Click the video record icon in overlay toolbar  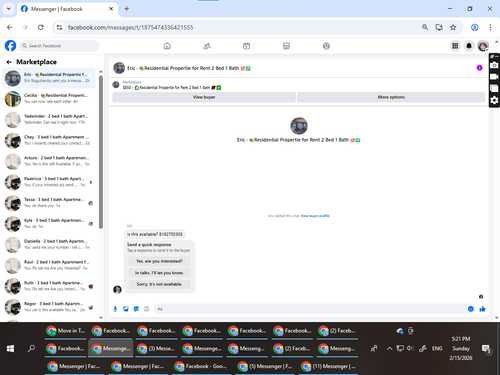[x=494, y=77]
